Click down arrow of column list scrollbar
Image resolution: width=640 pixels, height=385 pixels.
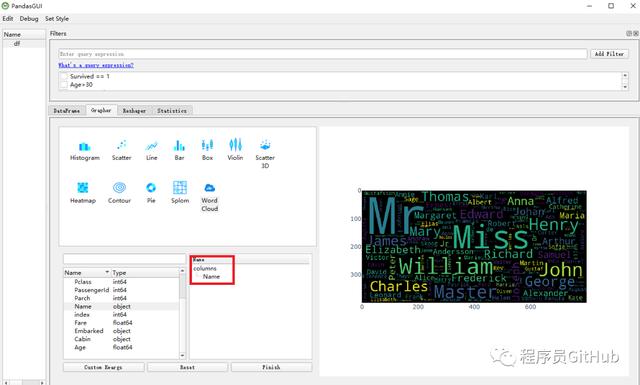point(182,356)
